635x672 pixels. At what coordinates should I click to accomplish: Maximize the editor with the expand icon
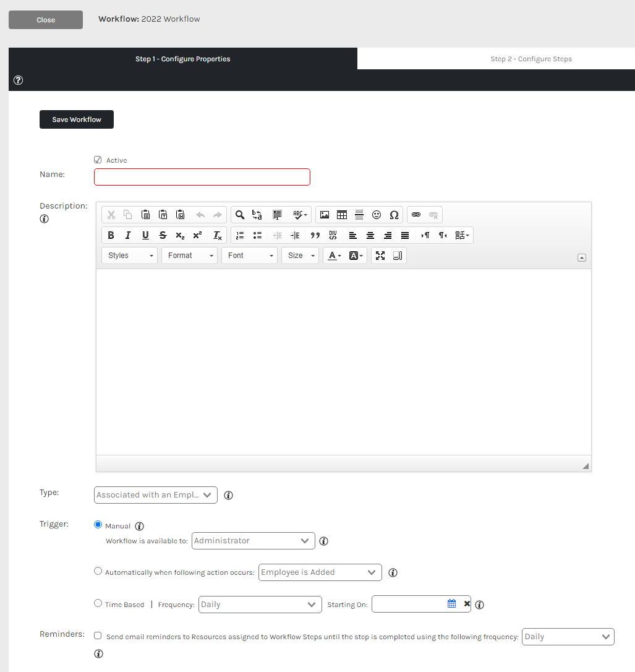(x=380, y=256)
